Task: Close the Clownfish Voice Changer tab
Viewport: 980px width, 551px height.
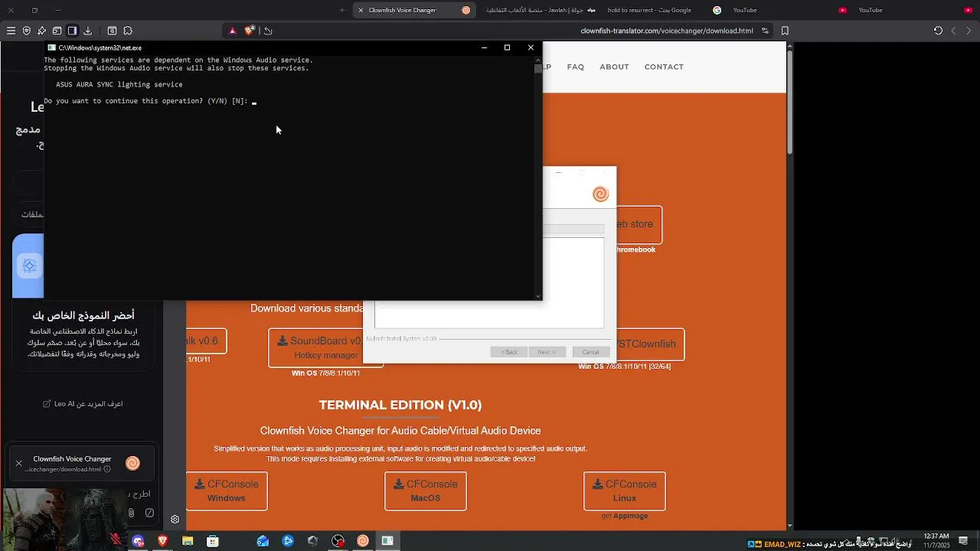Action: pos(361,10)
